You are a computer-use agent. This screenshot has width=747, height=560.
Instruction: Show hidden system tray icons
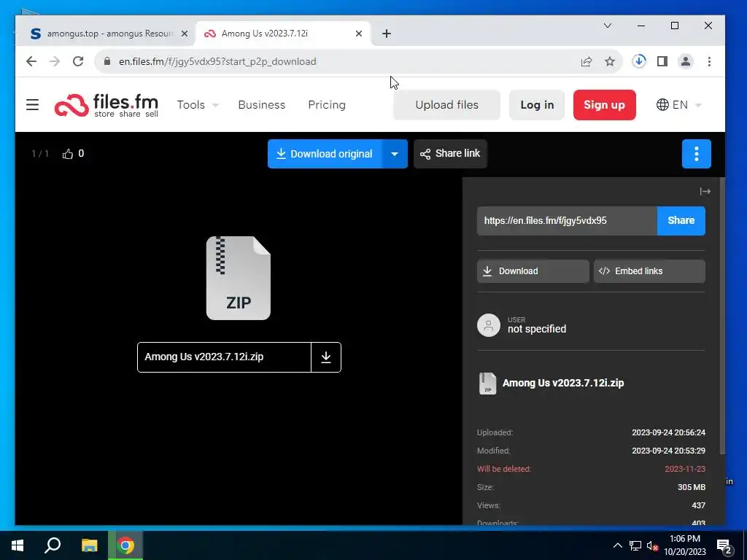point(617,545)
